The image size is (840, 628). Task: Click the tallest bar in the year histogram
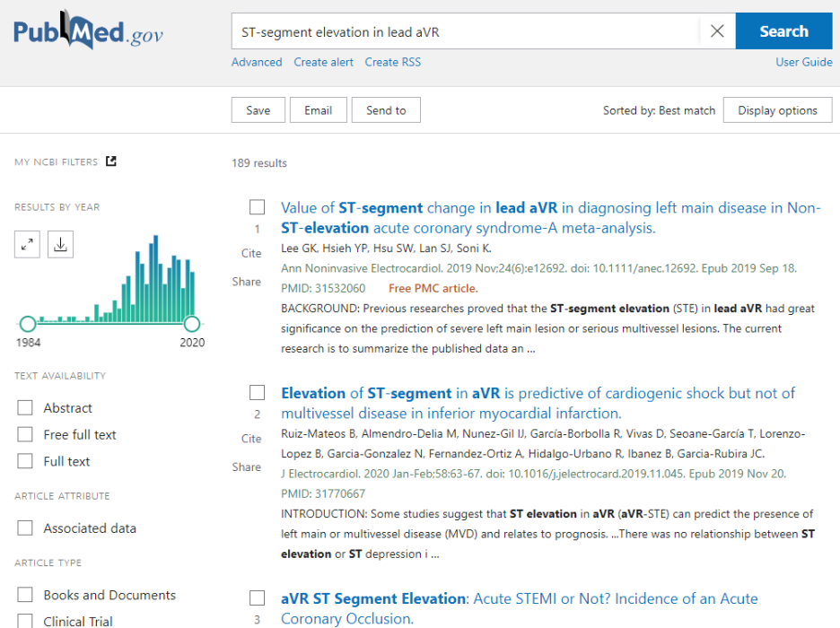point(156,278)
